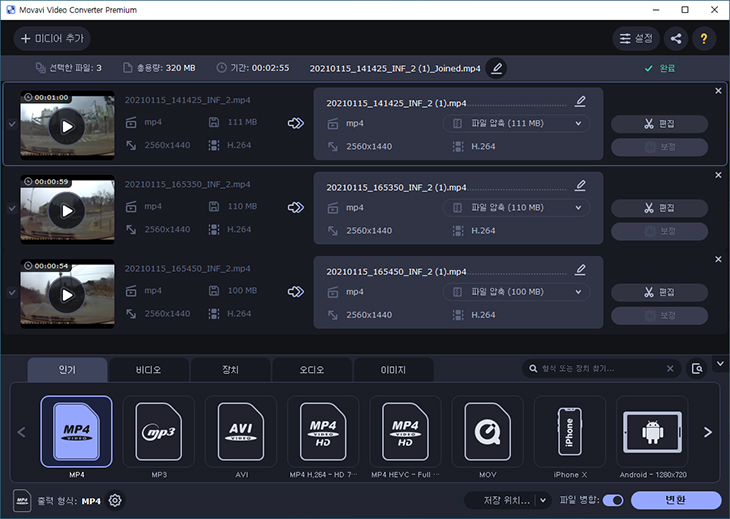Remove the 20210115_165350 file with X
Image resolution: width=730 pixels, height=519 pixels.
pyautogui.click(x=718, y=175)
